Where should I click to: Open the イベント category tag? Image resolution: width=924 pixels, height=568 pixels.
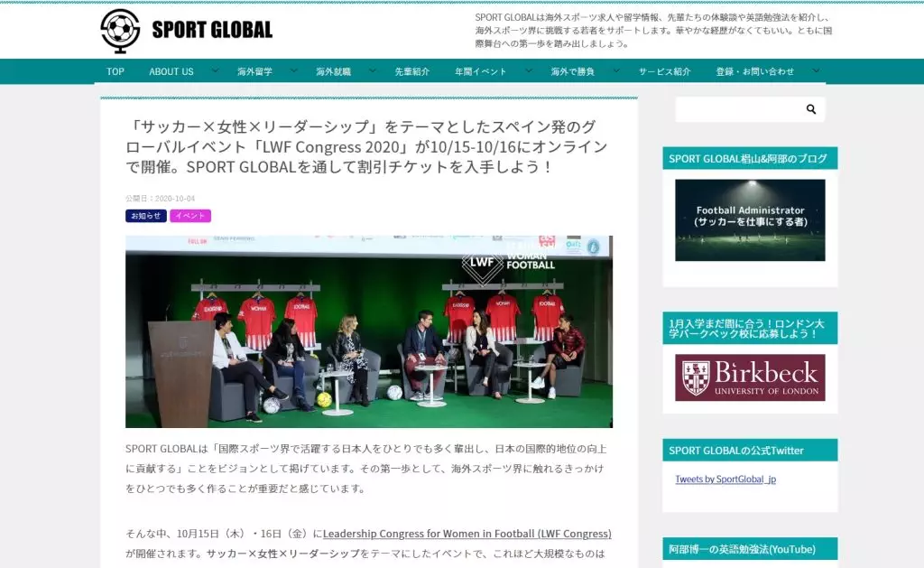coord(189,216)
